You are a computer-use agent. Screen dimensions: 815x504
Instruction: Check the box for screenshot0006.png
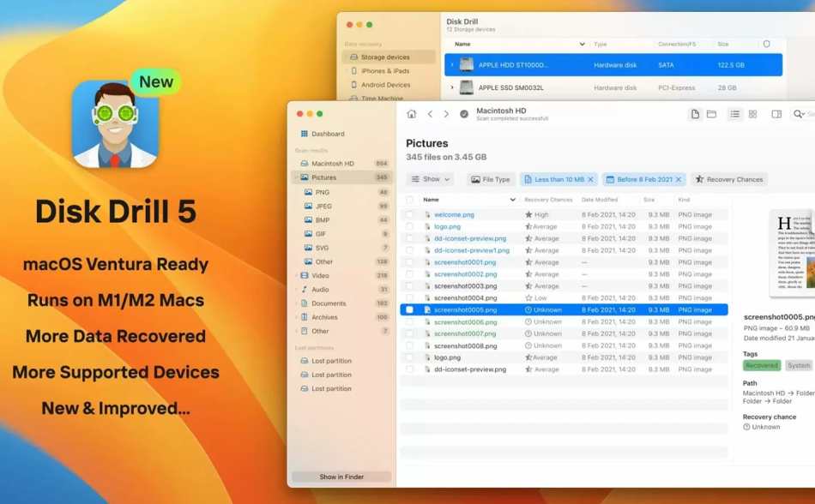tap(409, 321)
